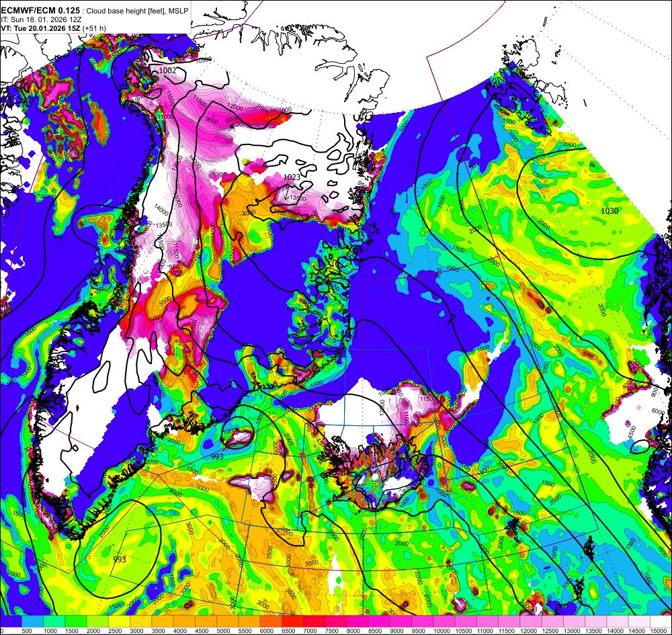Image resolution: width=672 pixels, height=635 pixels.
Task: Pick the light blue 500–1000 legend swatch
Action: pos(32,622)
